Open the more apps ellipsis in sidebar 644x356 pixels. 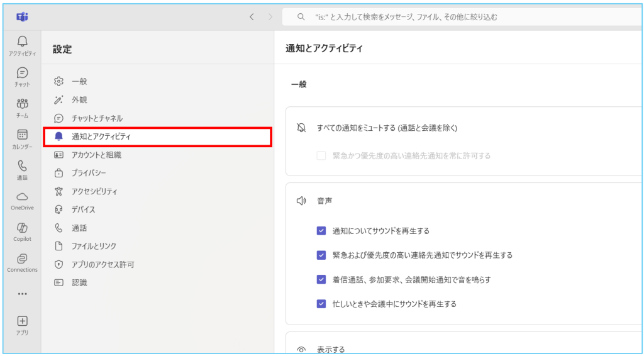coord(22,294)
